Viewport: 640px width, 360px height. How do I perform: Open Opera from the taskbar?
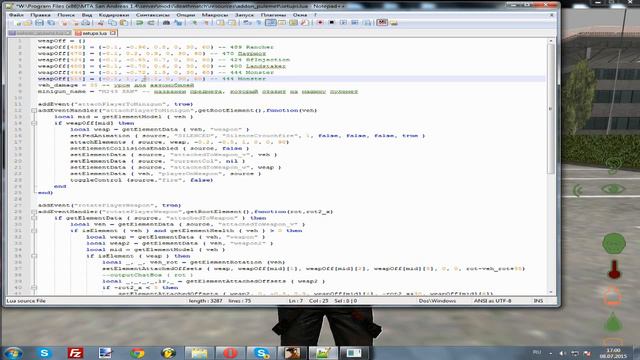(230, 353)
